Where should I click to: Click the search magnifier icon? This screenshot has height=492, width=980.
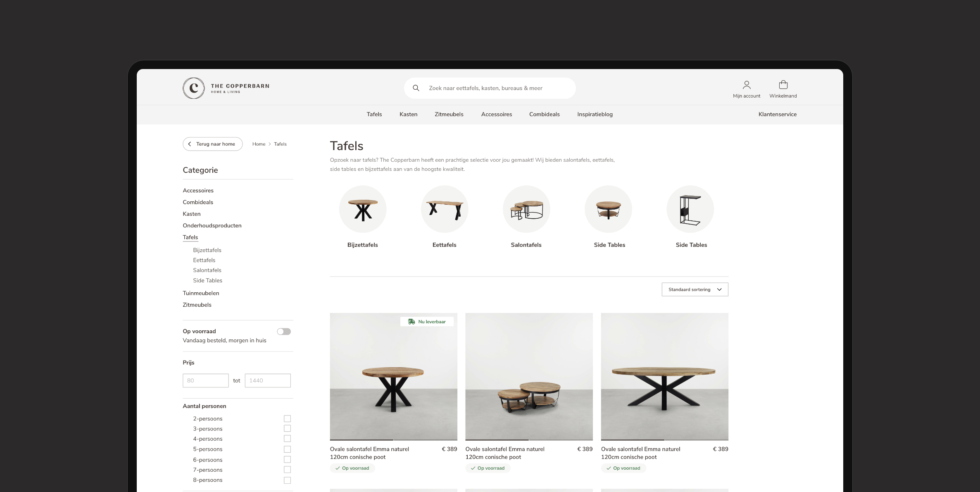tap(416, 88)
